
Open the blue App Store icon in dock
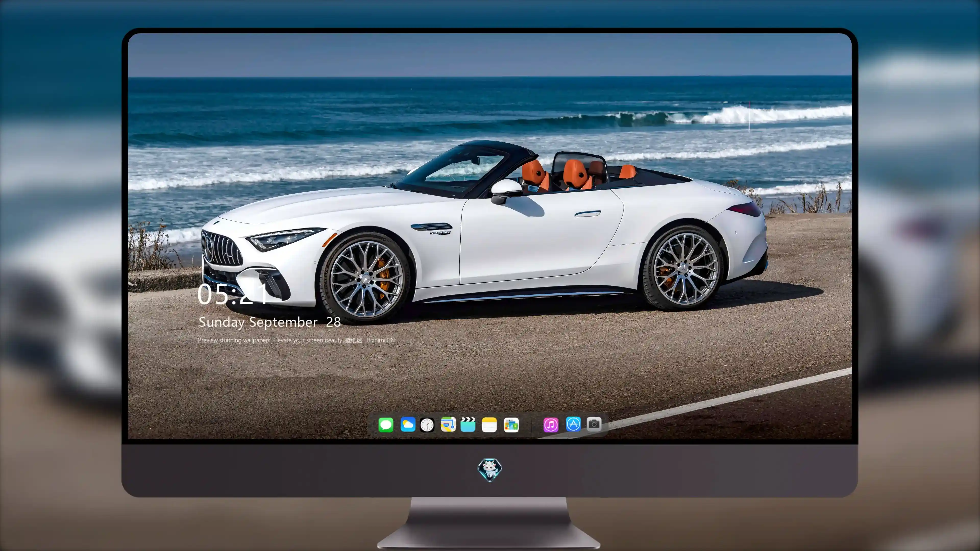point(573,424)
